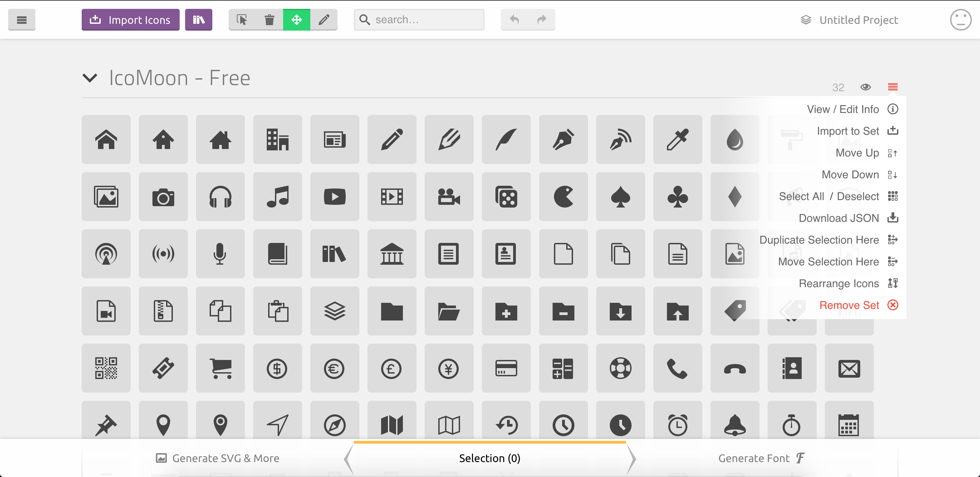Viewport: 980px width, 477px height.
Task: Switch to the icon selection cursor tool
Action: point(242,19)
